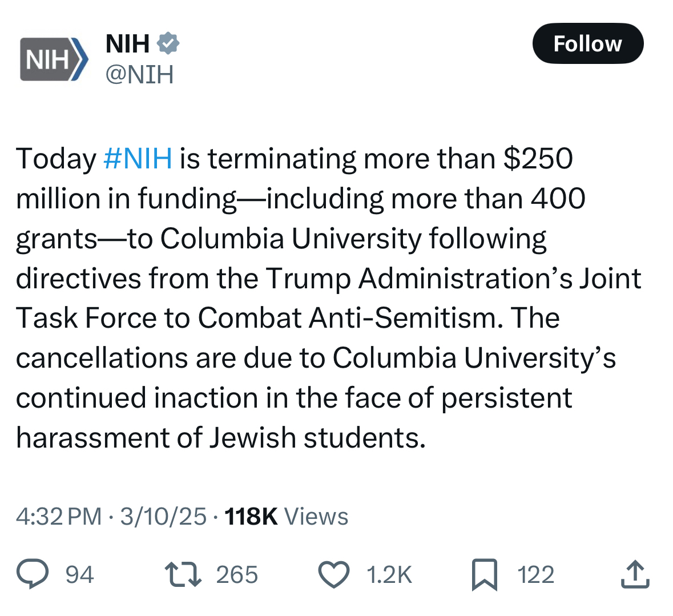Open the NIH display name profile
Viewport: 673px width, 616px height.
(x=128, y=44)
